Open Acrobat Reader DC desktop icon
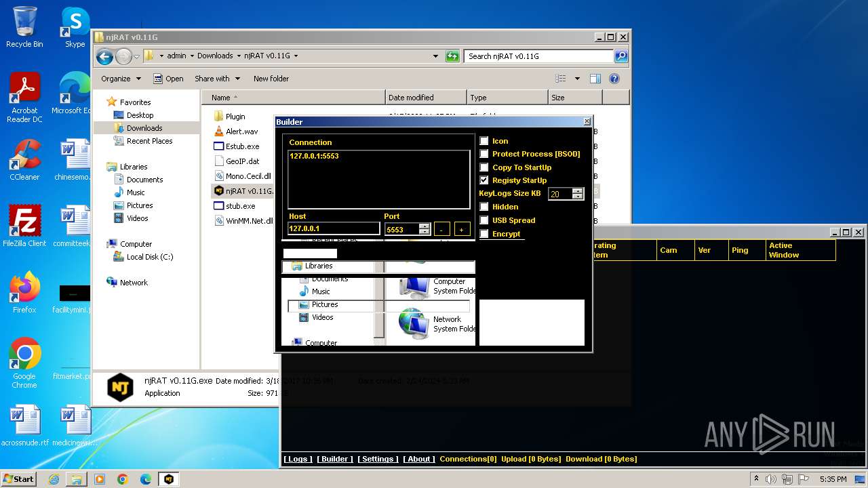This screenshot has height=488, width=868. click(x=24, y=98)
